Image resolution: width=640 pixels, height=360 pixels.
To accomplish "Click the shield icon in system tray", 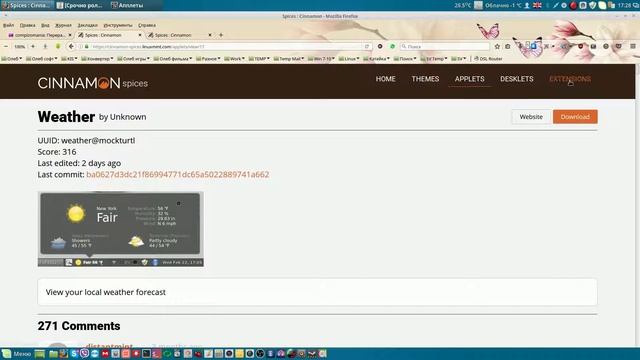I will pyautogui.click(x=593, y=5).
